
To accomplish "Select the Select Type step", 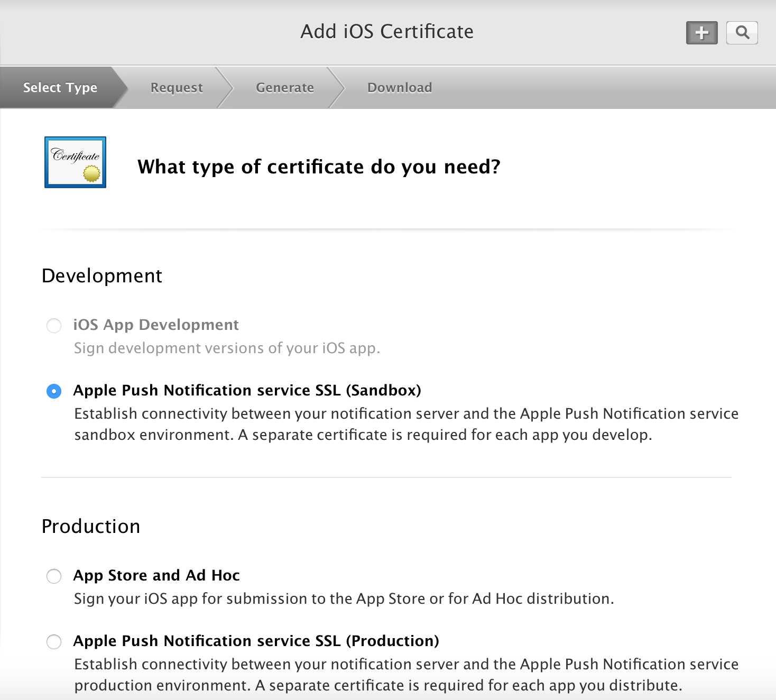I will 60,88.
